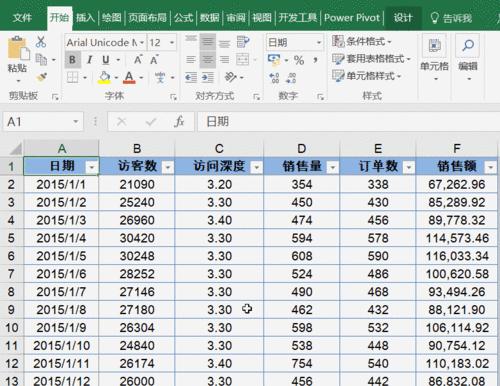Viewport: 500px width, 386px height.
Task: Switch to the 设计 design tab
Action: (x=403, y=17)
